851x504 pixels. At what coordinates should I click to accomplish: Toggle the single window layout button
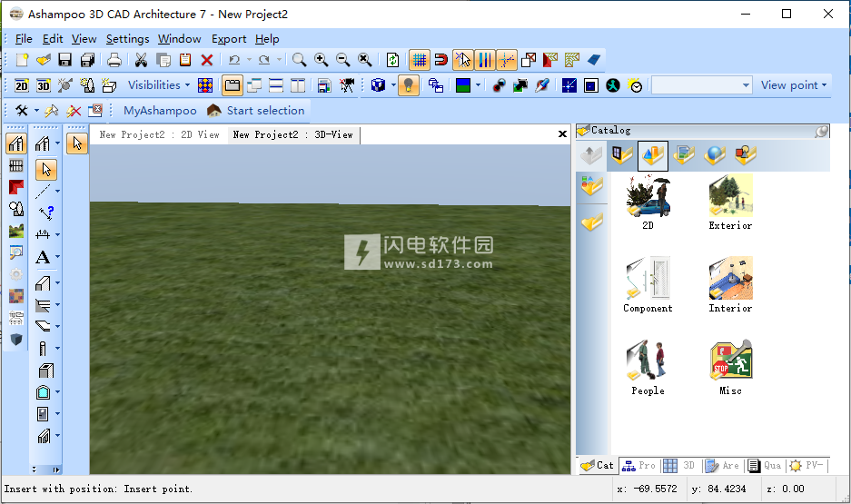point(233,85)
